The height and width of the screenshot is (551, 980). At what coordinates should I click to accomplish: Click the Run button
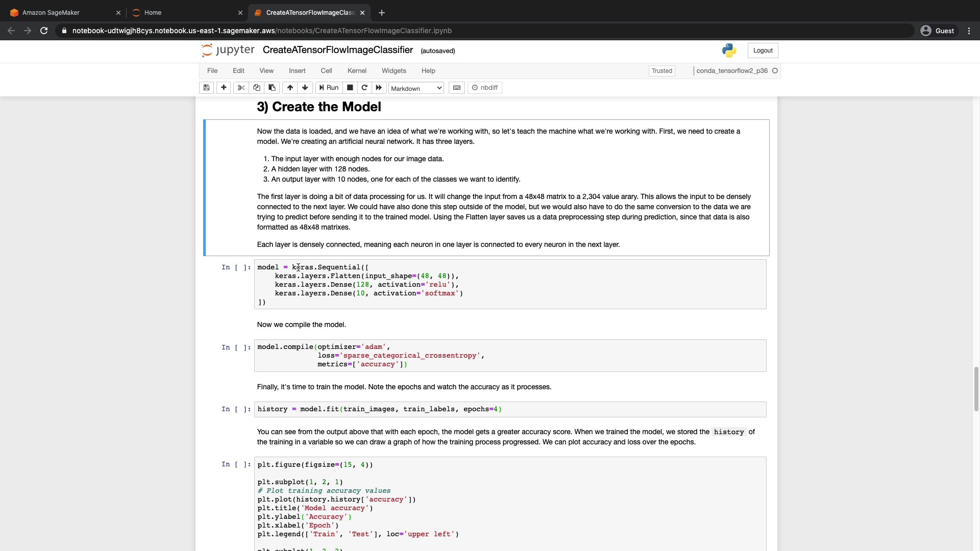coord(329,88)
